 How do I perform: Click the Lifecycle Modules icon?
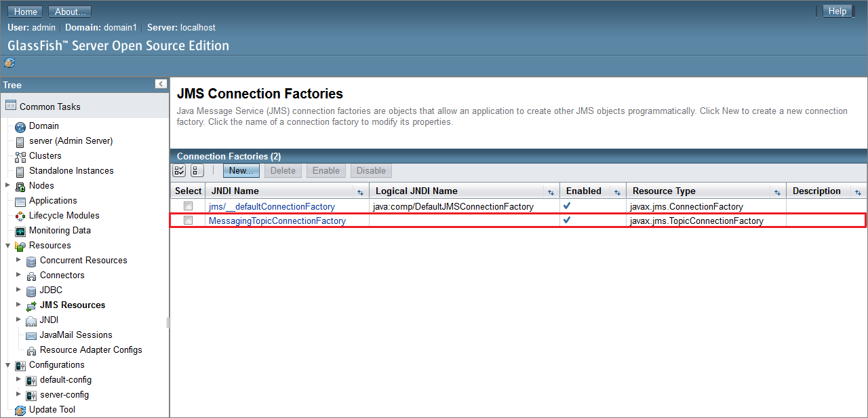point(20,216)
